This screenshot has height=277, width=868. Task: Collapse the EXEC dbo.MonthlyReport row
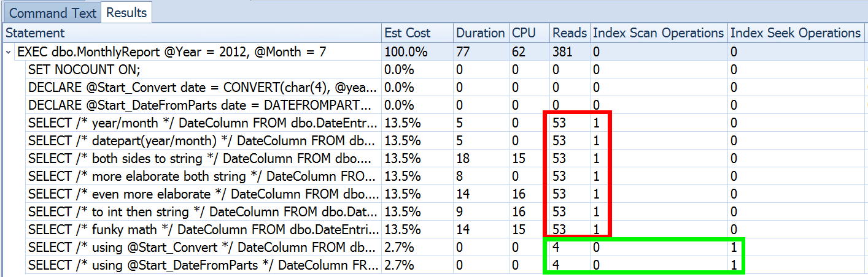pyautogui.click(x=9, y=52)
